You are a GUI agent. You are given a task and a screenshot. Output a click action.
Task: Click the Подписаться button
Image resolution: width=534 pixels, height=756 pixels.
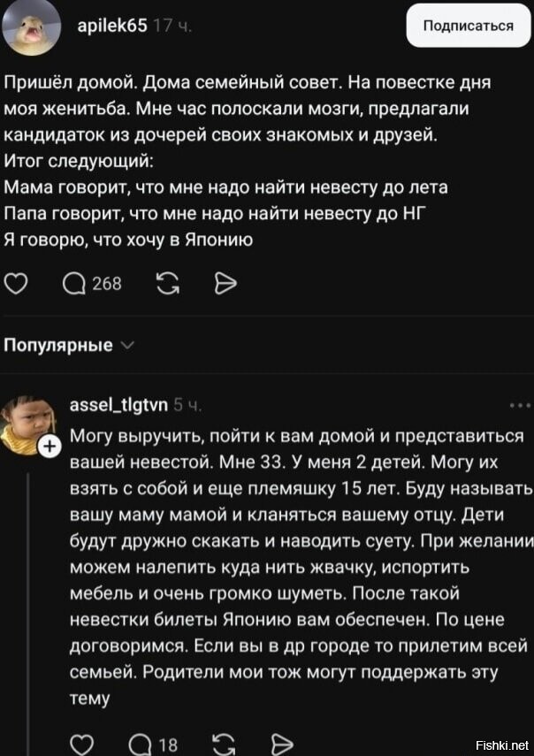[x=468, y=26]
